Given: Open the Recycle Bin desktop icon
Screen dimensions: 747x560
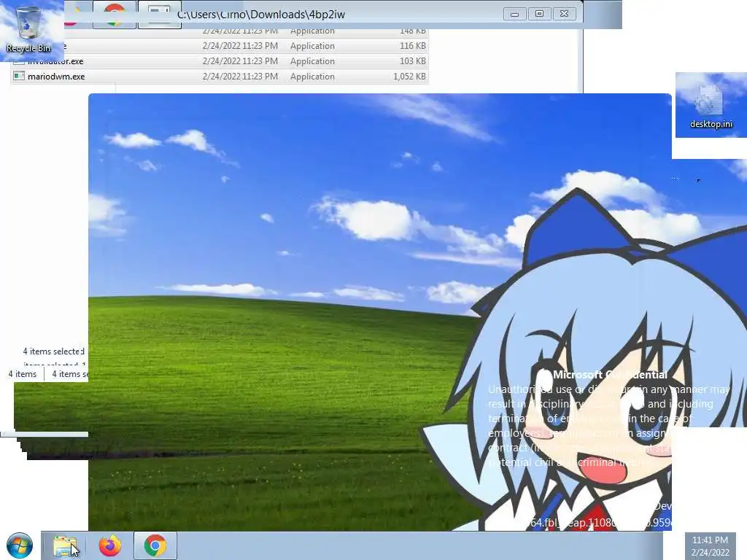Looking at the screenshot, I should [28, 29].
